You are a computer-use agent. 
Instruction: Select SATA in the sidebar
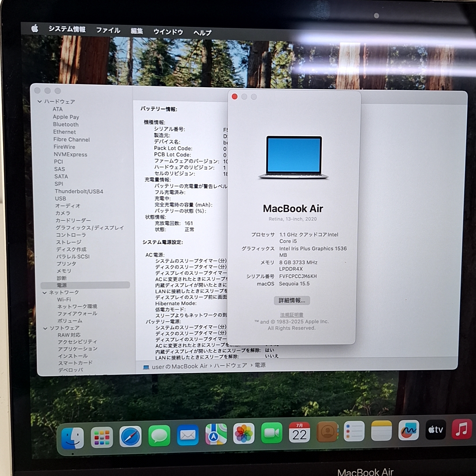click(61, 177)
